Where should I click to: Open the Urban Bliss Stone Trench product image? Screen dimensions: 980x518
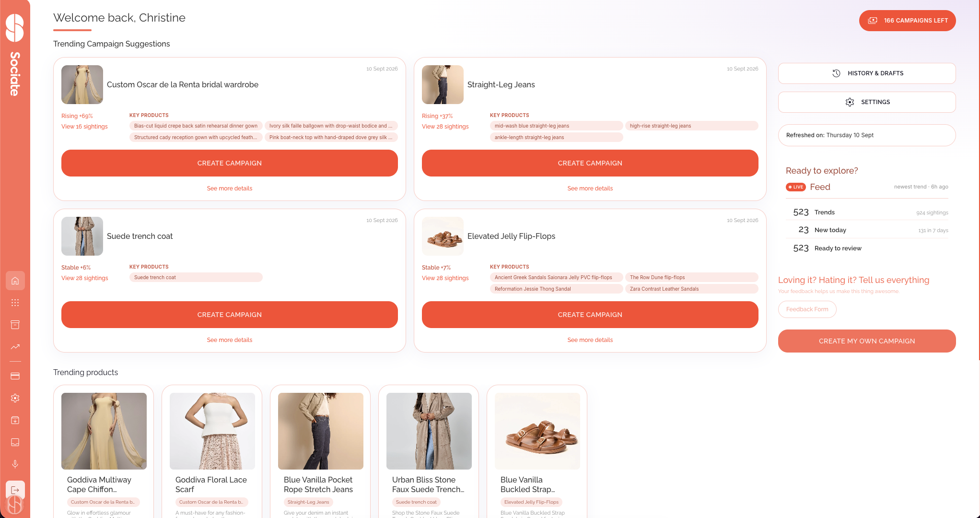(429, 431)
